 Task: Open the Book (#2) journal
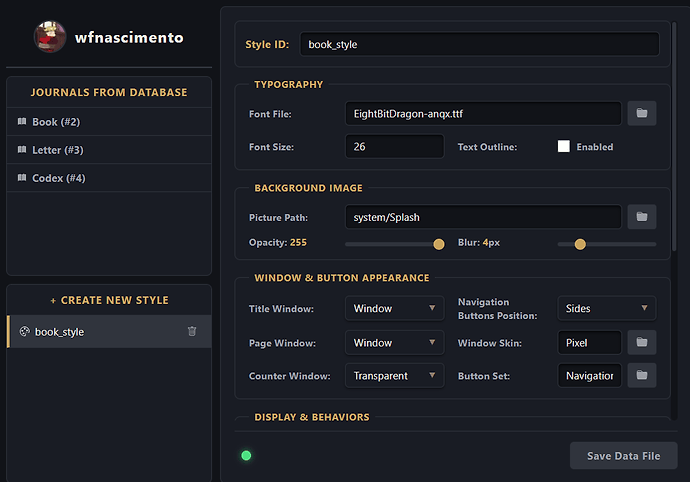tap(109, 122)
